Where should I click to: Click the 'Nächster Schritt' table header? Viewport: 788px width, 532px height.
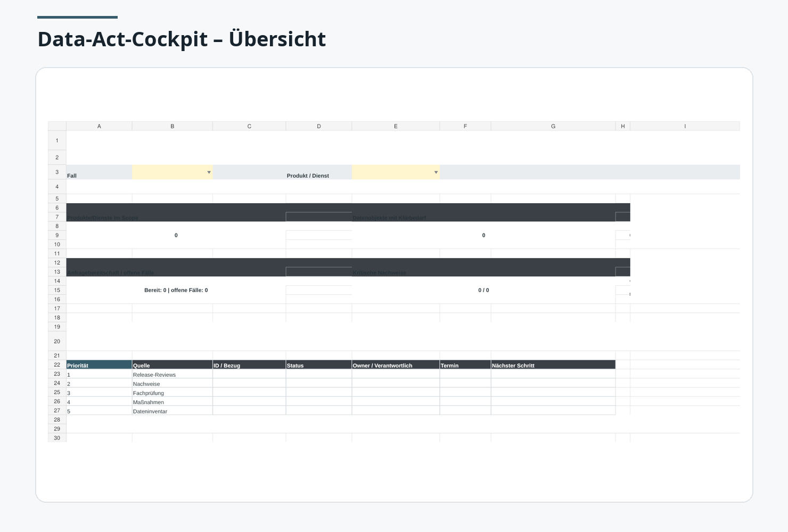pos(553,364)
